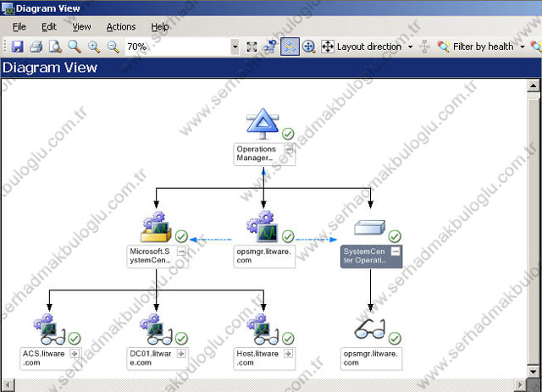Open Print Preview from the toolbar
Screen dimensions: 542x392
pyautogui.click(x=54, y=47)
